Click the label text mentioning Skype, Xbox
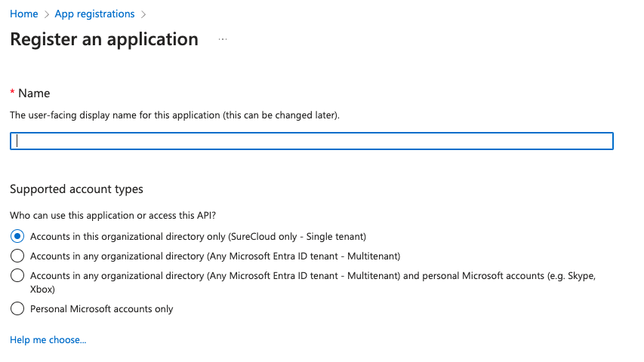 [313, 276]
